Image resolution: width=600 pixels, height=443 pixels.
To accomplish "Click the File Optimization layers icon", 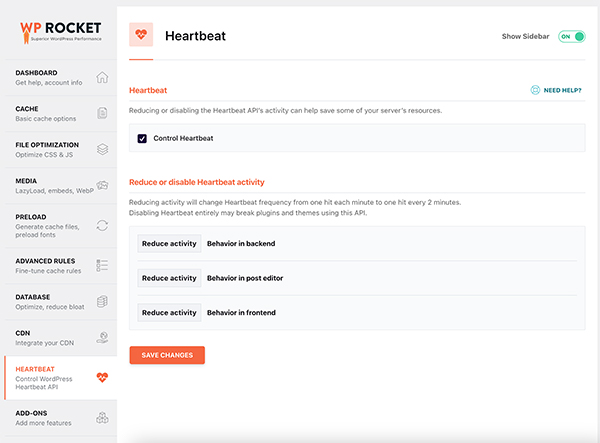I will 101,150.
